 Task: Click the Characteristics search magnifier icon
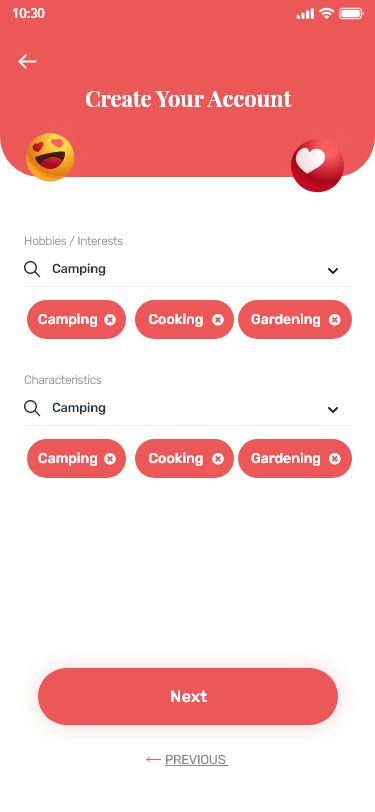[x=32, y=409]
